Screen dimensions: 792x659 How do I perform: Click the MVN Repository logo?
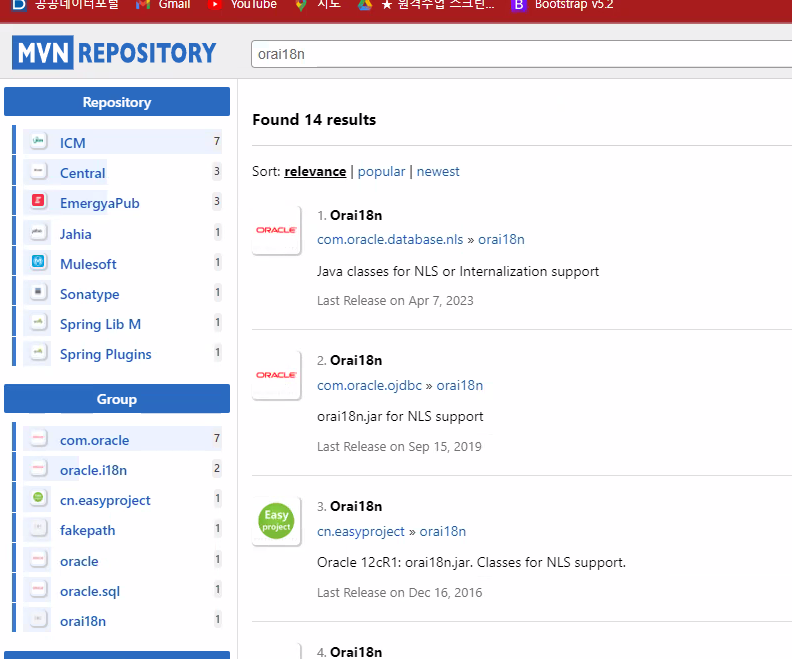[x=115, y=53]
